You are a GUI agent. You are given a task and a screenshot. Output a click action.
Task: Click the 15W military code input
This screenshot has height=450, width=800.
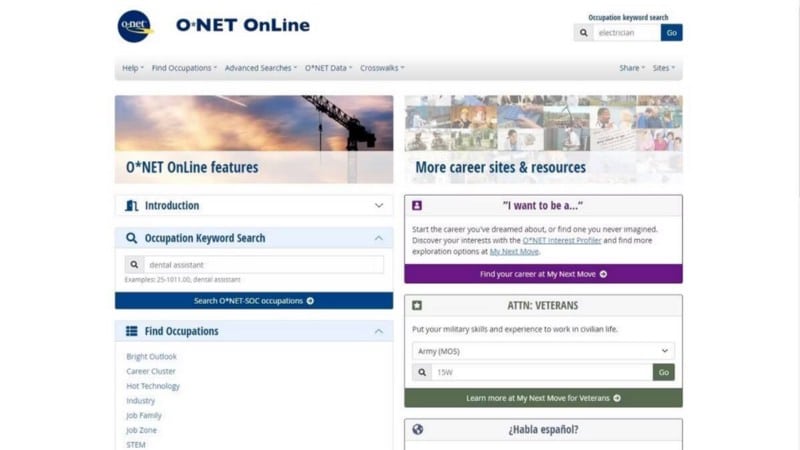click(x=542, y=372)
